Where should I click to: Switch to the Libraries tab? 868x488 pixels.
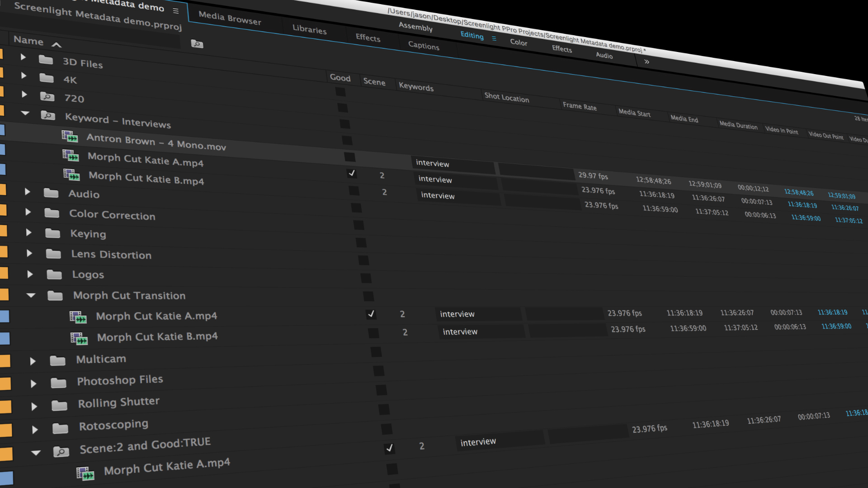point(309,29)
